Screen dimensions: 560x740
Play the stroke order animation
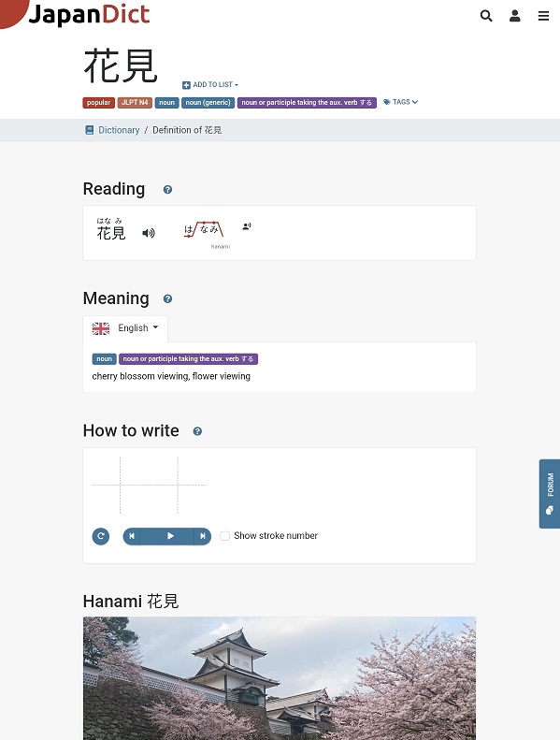coord(171,536)
